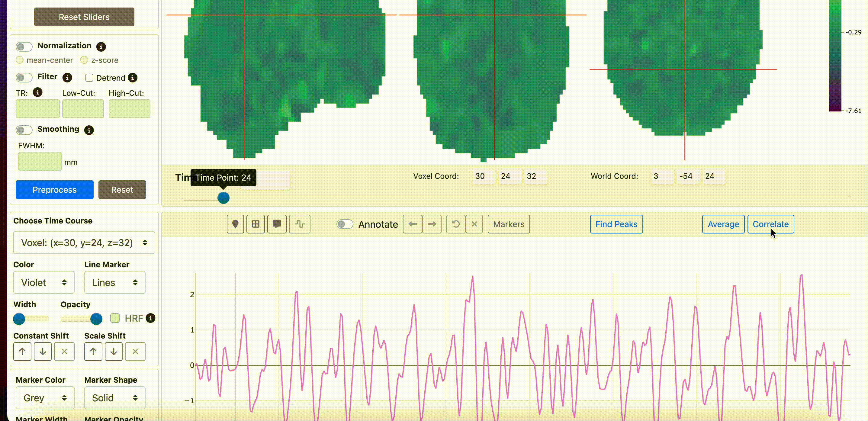The width and height of the screenshot is (868, 421).
Task: Click the map pin marker icon
Action: (x=235, y=224)
